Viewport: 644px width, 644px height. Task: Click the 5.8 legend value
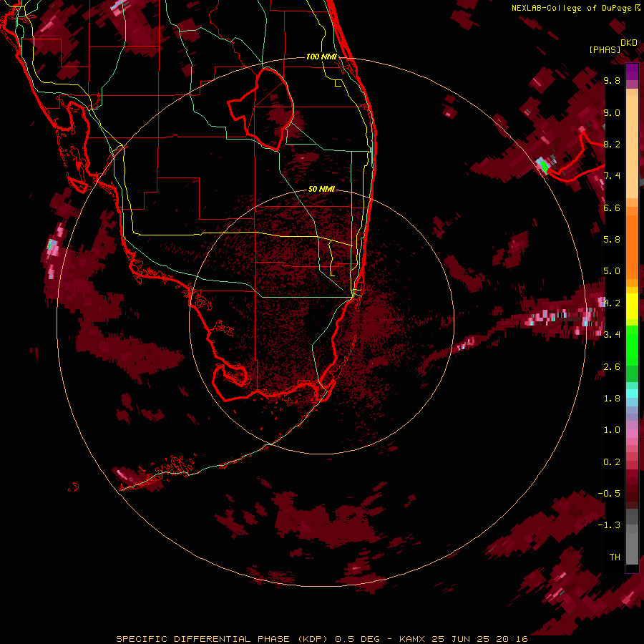coord(612,240)
